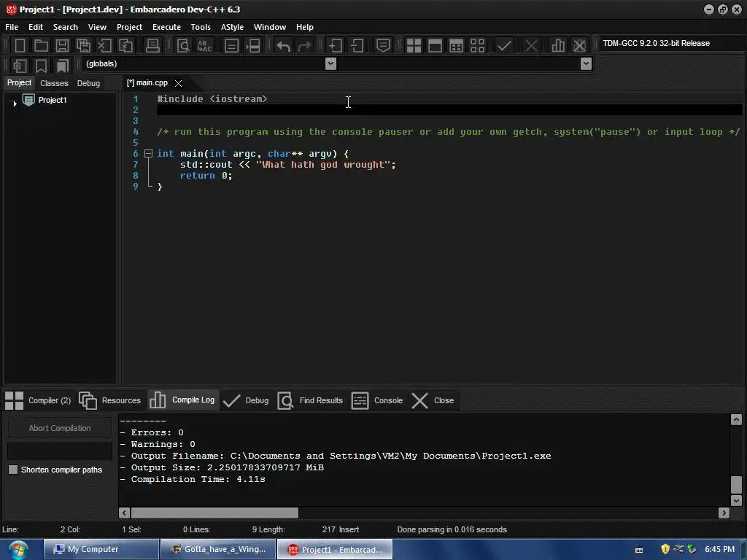This screenshot has height=560, width=747.
Task: Open the second members dropdown arrow
Action: [x=586, y=63]
